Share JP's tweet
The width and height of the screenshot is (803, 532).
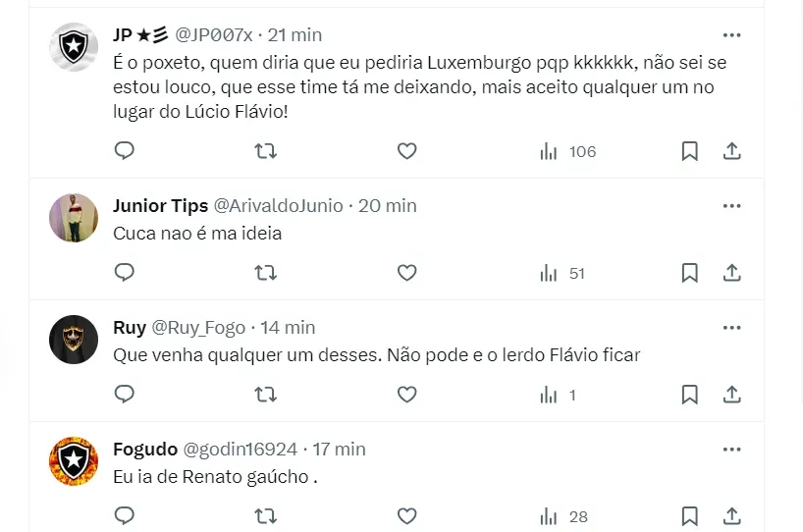[731, 151]
